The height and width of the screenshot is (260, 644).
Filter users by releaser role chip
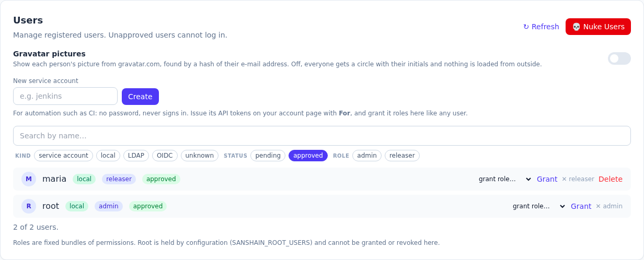(x=402, y=156)
